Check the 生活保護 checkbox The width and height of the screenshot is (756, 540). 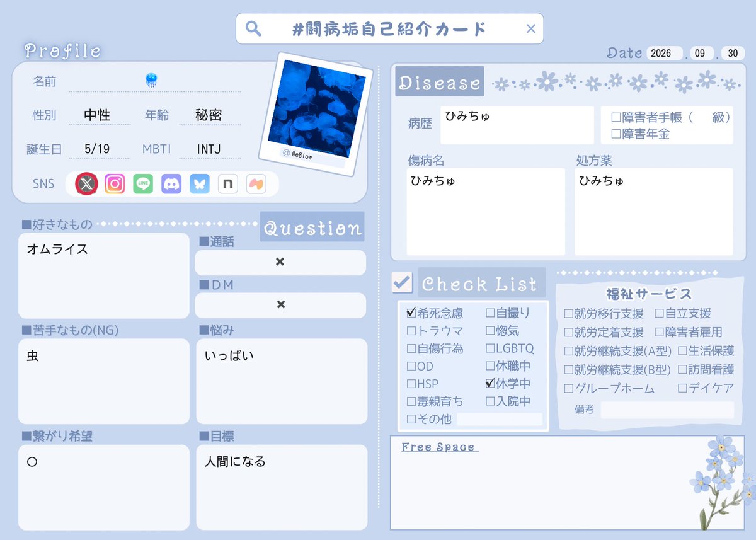[x=682, y=351]
